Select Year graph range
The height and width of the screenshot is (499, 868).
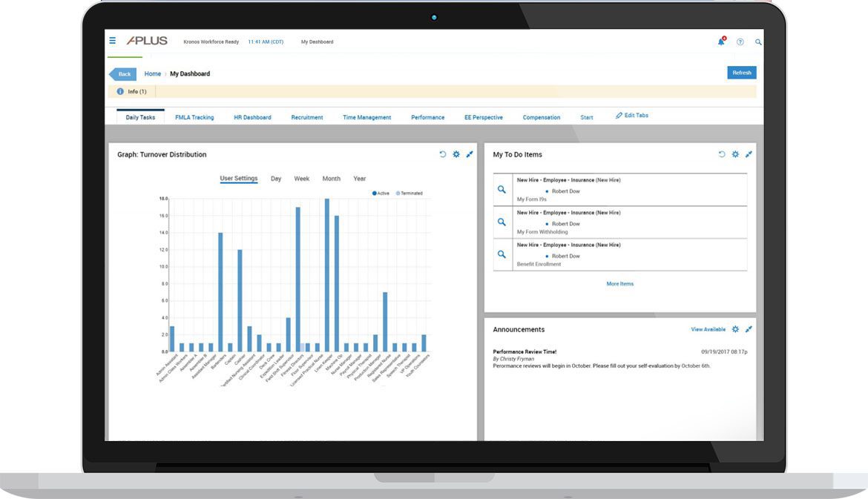coord(359,179)
